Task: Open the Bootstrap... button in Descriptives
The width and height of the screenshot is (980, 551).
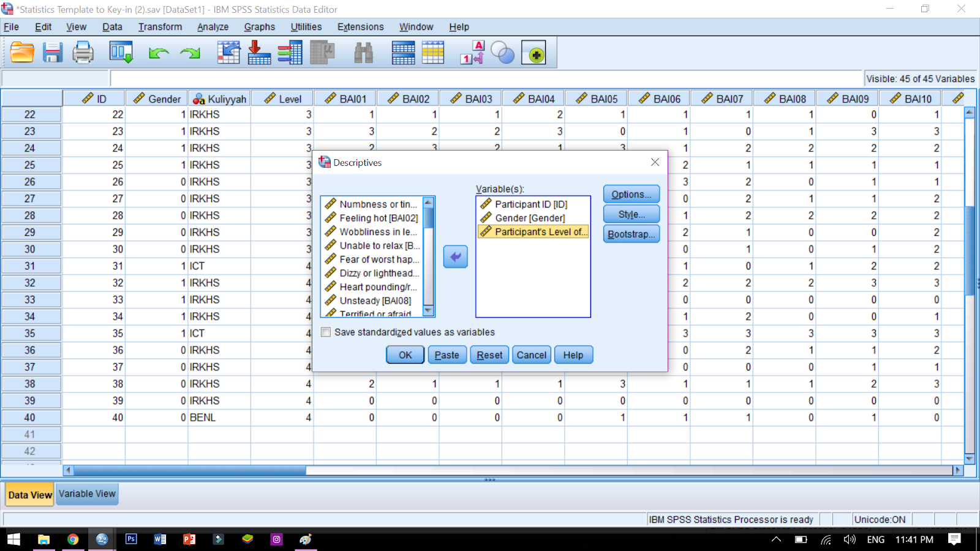Action: [x=631, y=234]
